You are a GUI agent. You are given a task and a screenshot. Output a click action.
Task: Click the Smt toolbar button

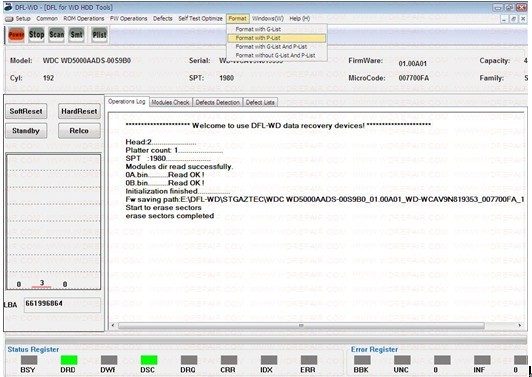[76, 34]
